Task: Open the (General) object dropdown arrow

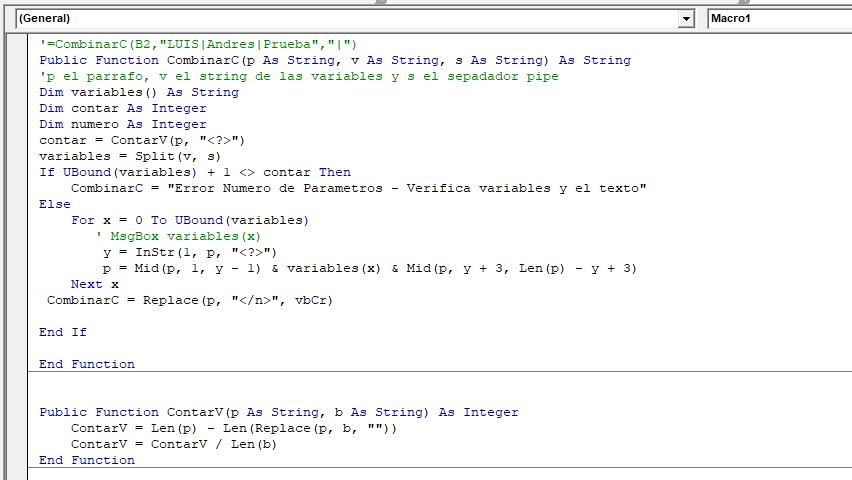Action: click(686, 19)
